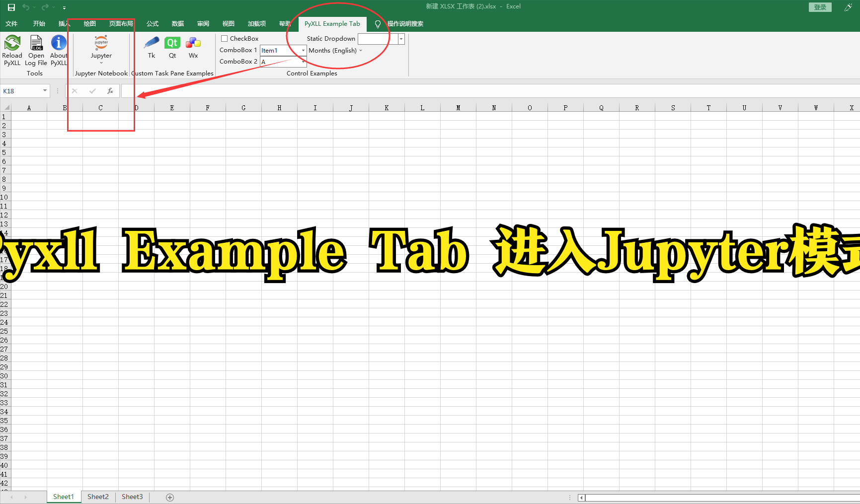Select the PyXLL Example Tab
This screenshot has width=860, height=504.
click(332, 24)
